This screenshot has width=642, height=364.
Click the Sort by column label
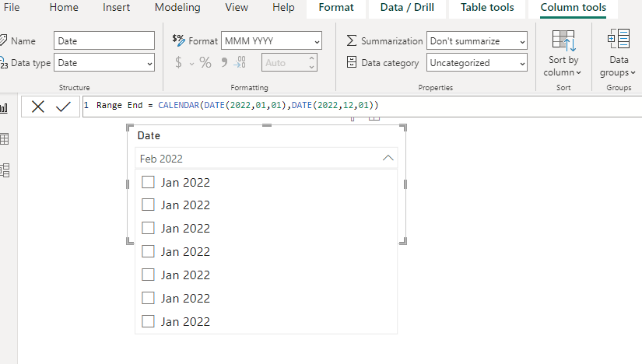[563, 66]
